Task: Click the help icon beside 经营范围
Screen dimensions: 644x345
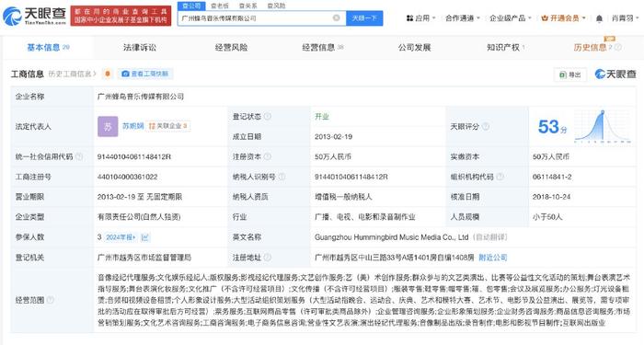Action: tap(51, 300)
